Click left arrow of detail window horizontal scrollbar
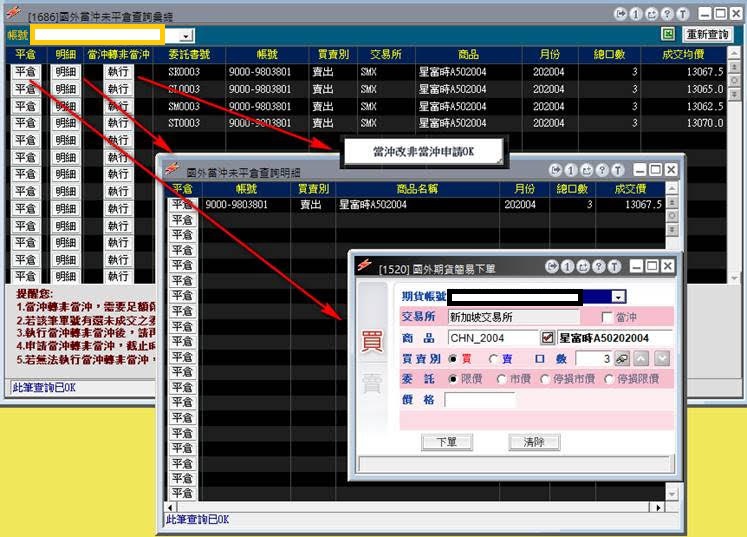 point(171,507)
